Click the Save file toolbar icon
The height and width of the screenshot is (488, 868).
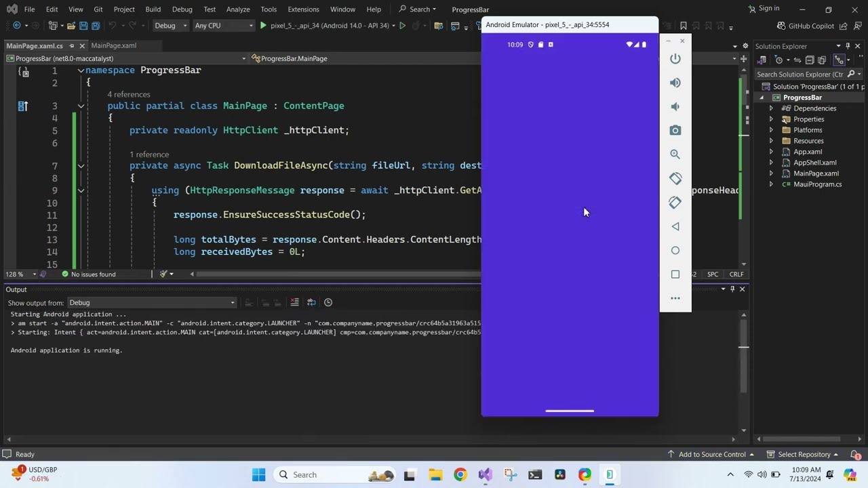coord(83,26)
